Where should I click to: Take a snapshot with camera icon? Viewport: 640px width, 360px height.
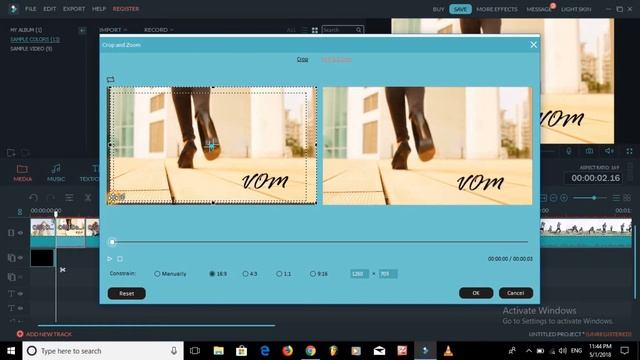pos(589,151)
